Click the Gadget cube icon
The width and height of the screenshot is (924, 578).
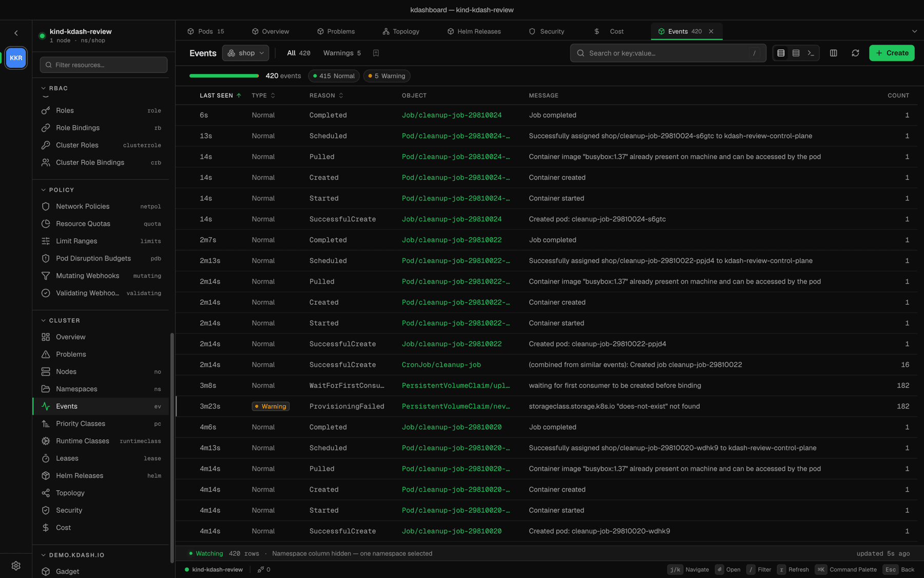46,571
